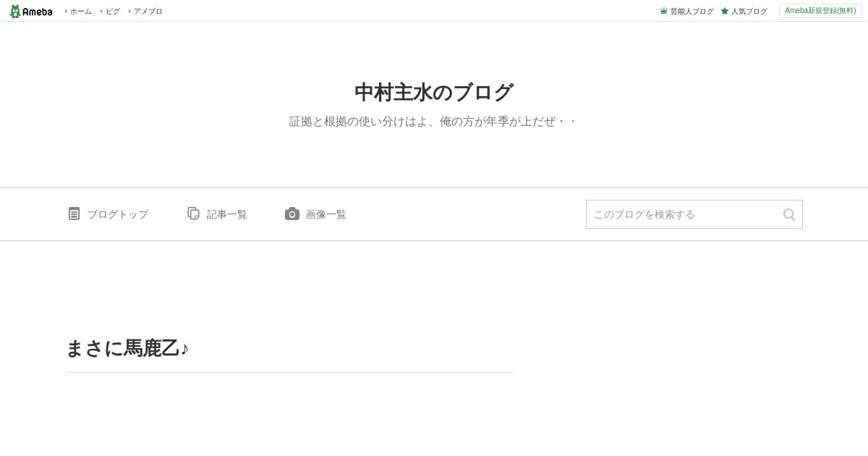Open the ピグ link in top bar
868x456 pixels.
(113, 11)
